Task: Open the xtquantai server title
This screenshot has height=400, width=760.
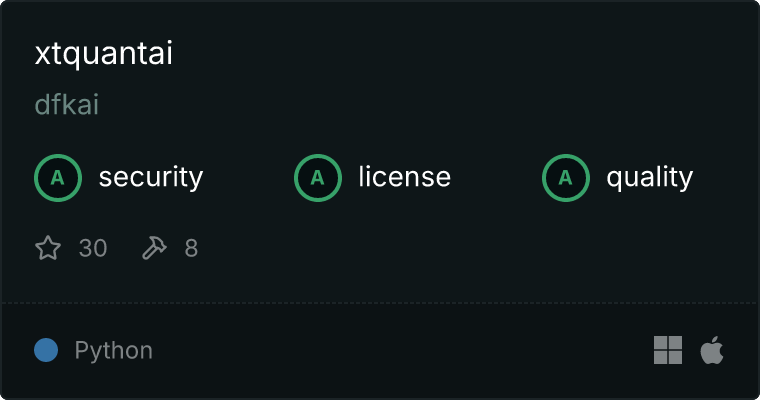Action: pyautogui.click(x=104, y=53)
